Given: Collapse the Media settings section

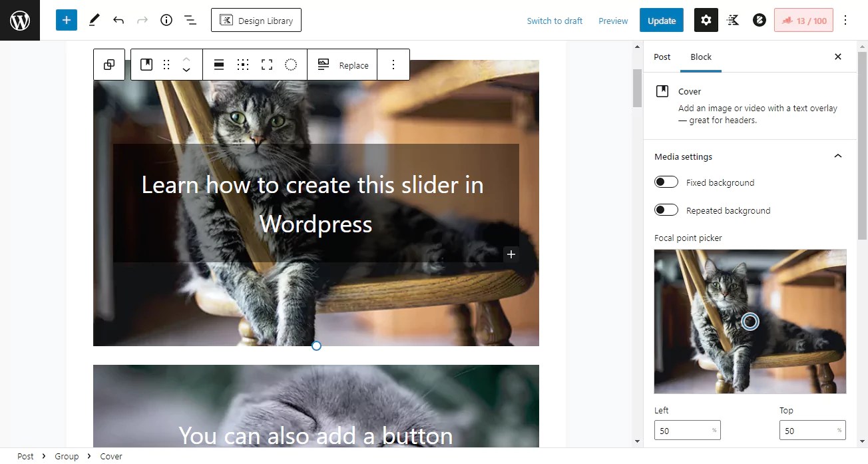Looking at the screenshot, I should [x=837, y=156].
